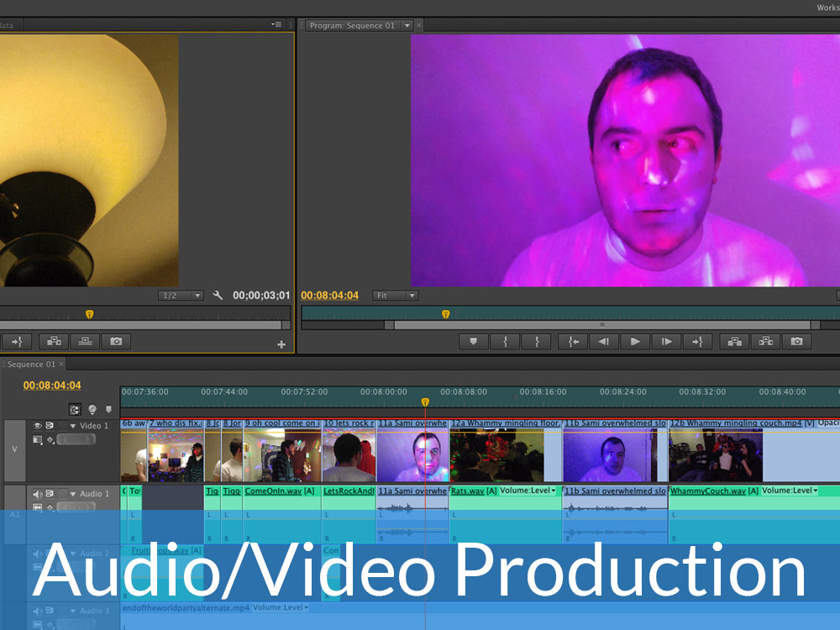Step forward one frame in Program monitor

pyautogui.click(x=666, y=341)
